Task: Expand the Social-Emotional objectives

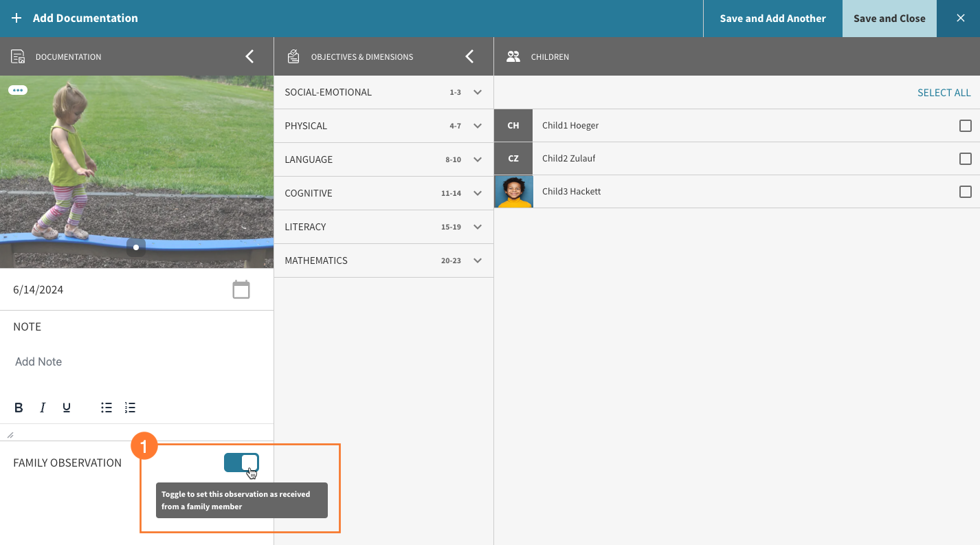Action: tap(478, 92)
